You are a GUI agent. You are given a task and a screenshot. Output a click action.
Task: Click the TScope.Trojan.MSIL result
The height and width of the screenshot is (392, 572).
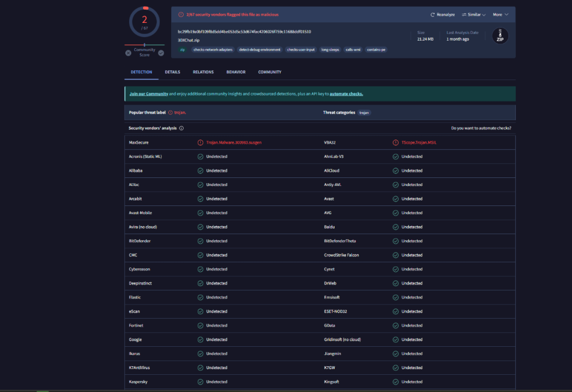419,142
